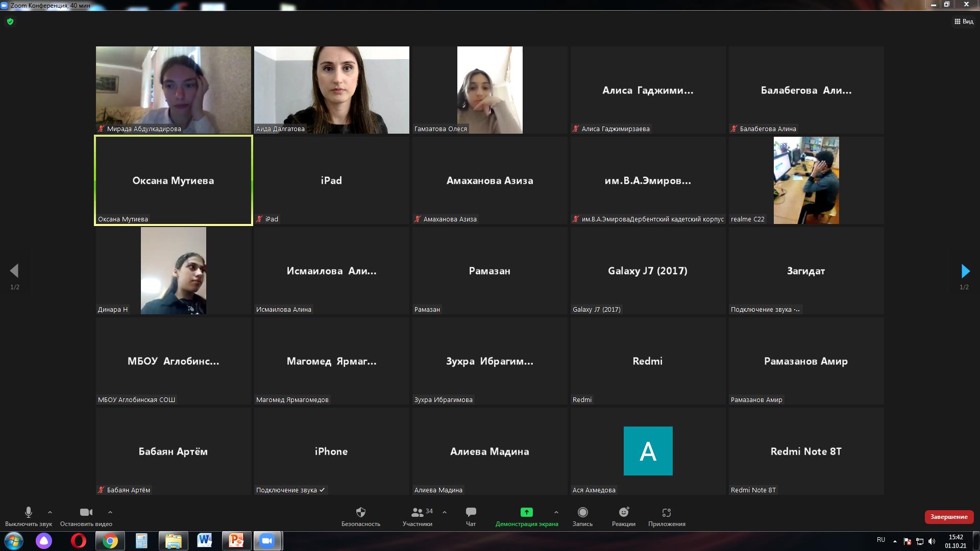The width and height of the screenshot is (980, 551).
Task: Open the Chat (Чат) bubble icon
Action: pos(471,512)
